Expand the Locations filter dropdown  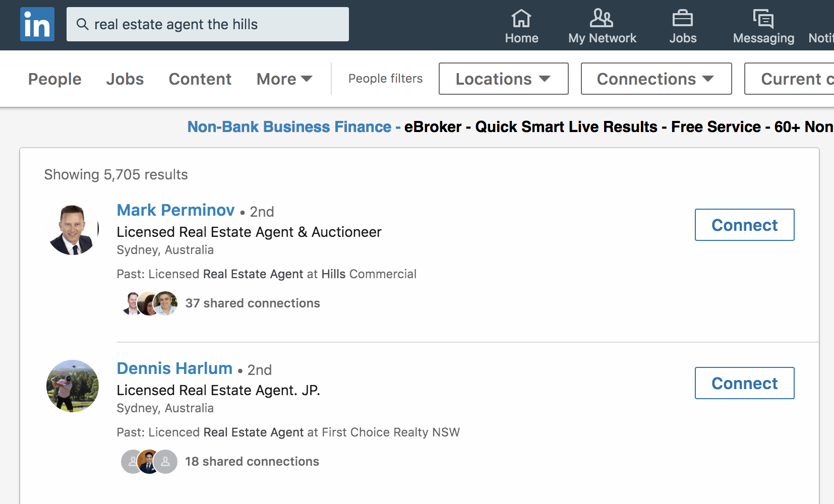[x=504, y=79]
